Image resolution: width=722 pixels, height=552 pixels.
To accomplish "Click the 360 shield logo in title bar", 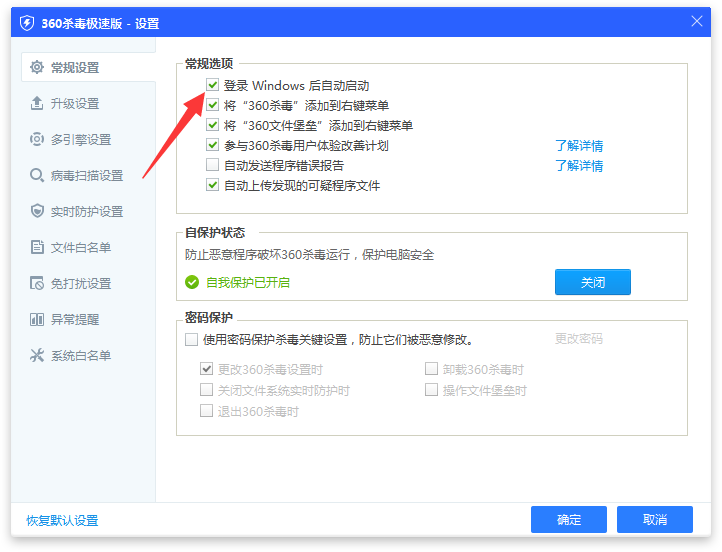I will pyautogui.click(x=27, y=23).
